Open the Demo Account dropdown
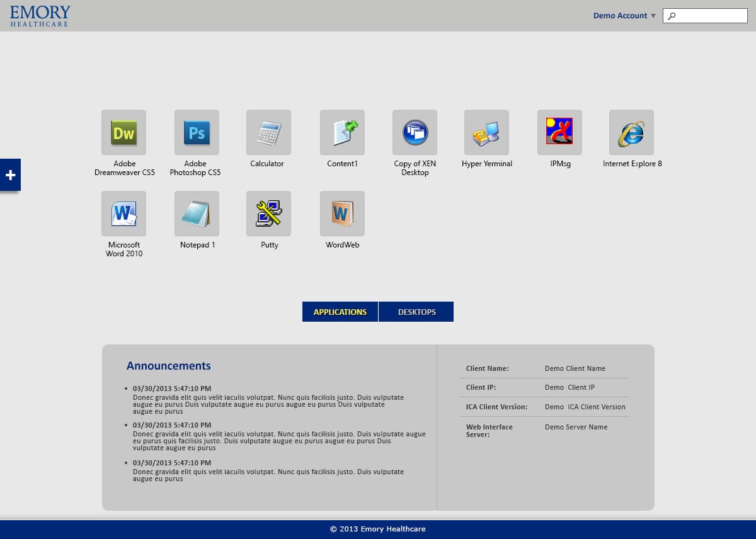The width and height of the screenshot is (756, 539). click(x=624, y=16)
